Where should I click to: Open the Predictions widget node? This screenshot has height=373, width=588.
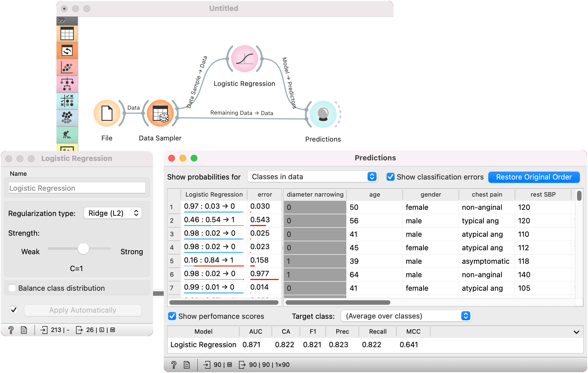tap(323, 114)
